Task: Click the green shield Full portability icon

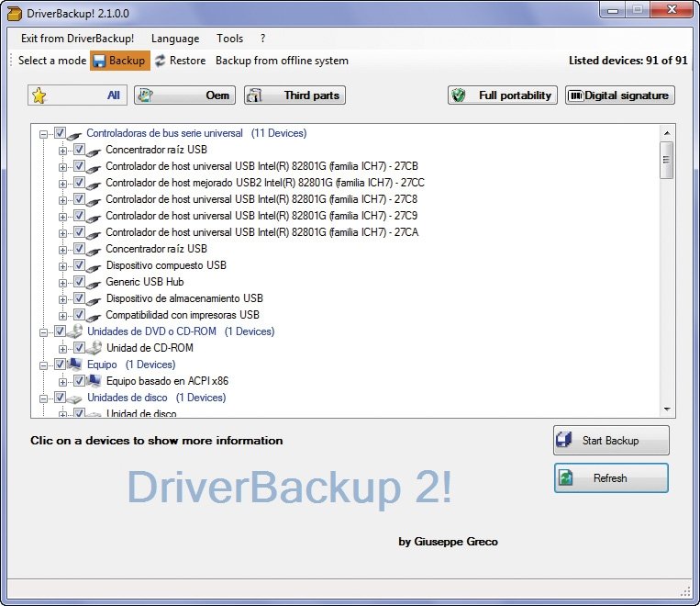Action: (x=458, y=95)
